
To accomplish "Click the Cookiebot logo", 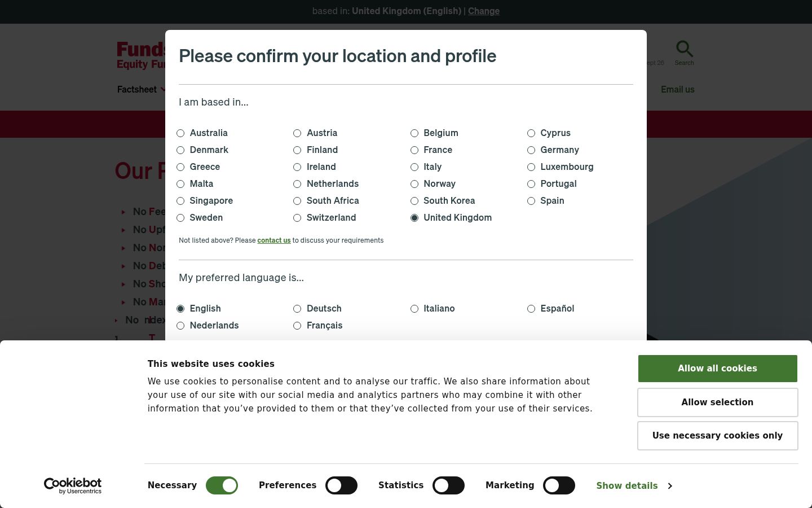I will (x=73, y=485).
